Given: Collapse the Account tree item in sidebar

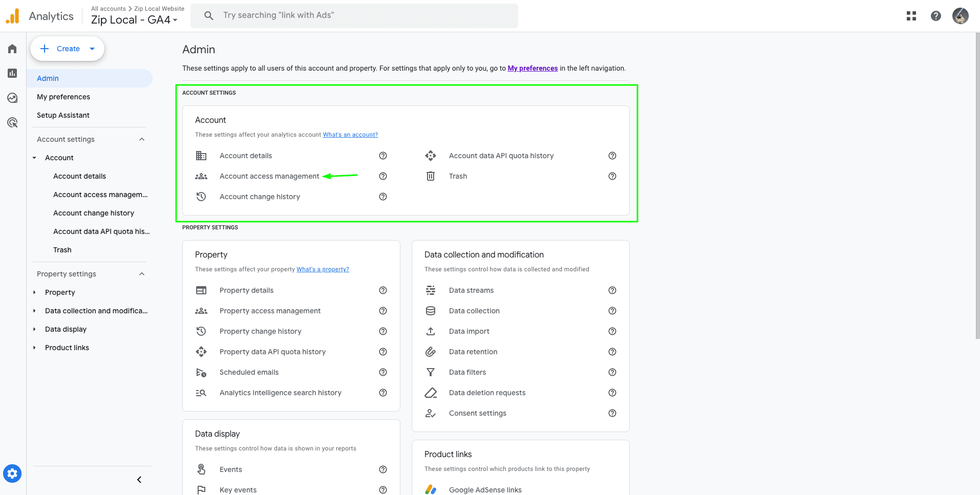Looking at the screenshot, I should [x=34, y=158].
